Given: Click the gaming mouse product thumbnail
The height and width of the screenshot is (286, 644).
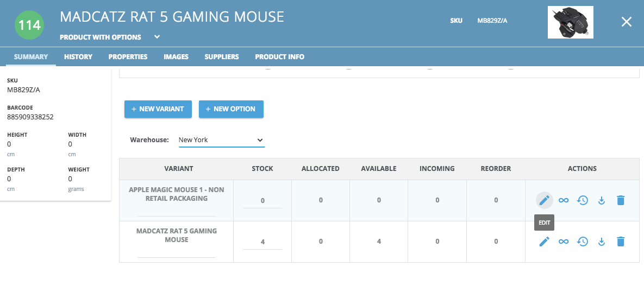Looking at the screenshot, I should click(x=571, y=22).
